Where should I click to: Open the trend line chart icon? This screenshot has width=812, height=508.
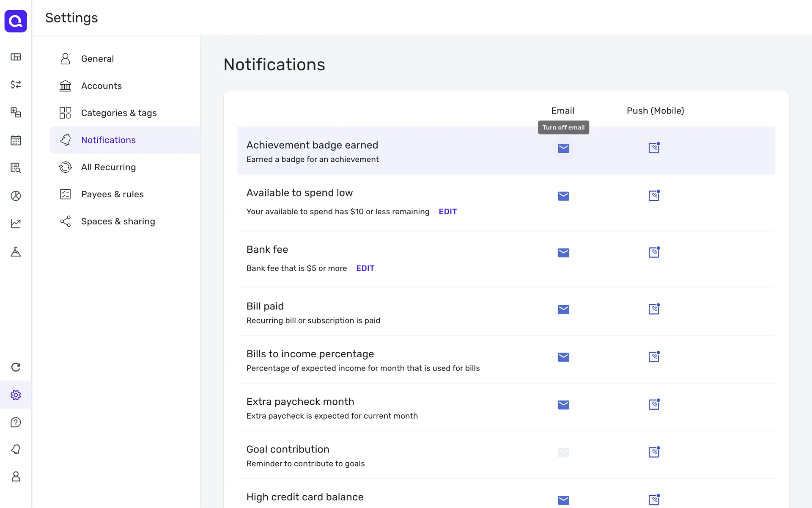(16, 224)
